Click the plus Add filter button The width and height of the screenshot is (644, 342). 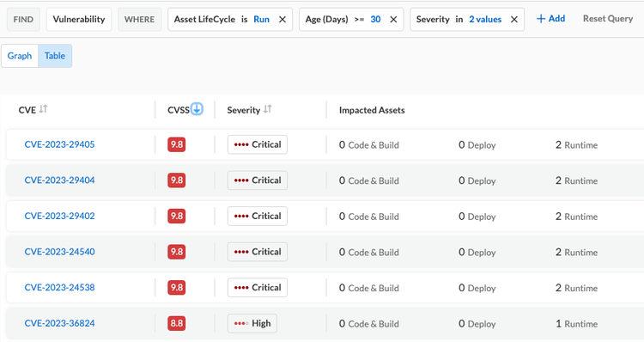(x=550, y=19)
